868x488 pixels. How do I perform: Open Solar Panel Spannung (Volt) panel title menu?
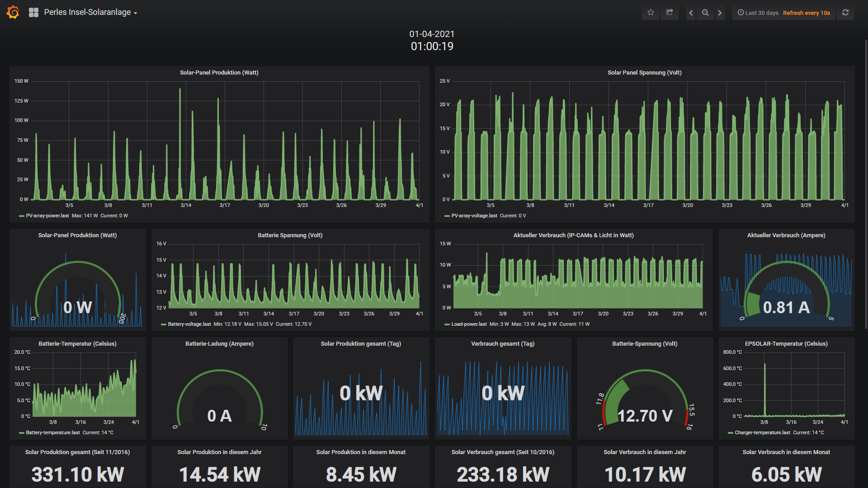(644, 73)
